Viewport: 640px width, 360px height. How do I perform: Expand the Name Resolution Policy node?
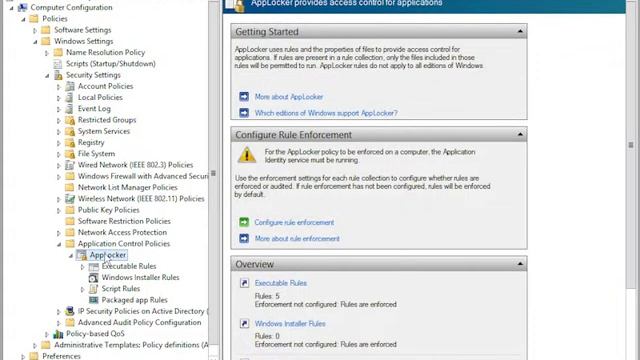pyautogui.click(x=47, y=53)
